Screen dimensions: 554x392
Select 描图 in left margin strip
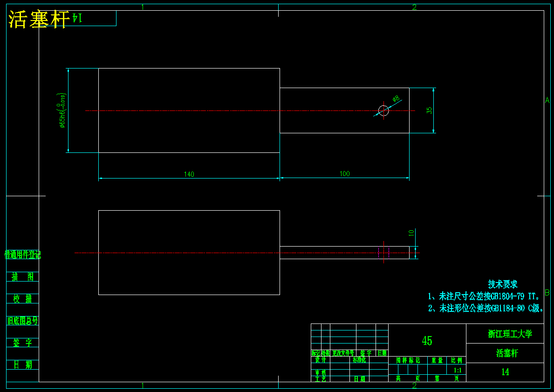tap(23, 276)
